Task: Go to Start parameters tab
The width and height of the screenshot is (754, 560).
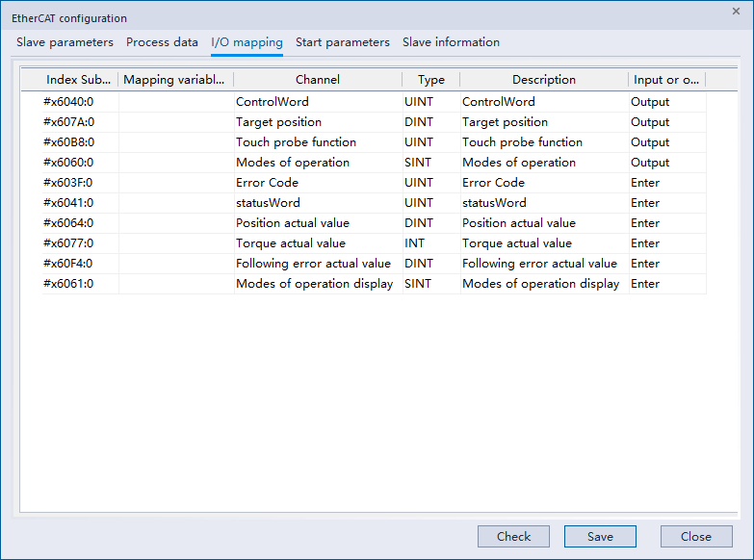Action: tap(342, 42)
